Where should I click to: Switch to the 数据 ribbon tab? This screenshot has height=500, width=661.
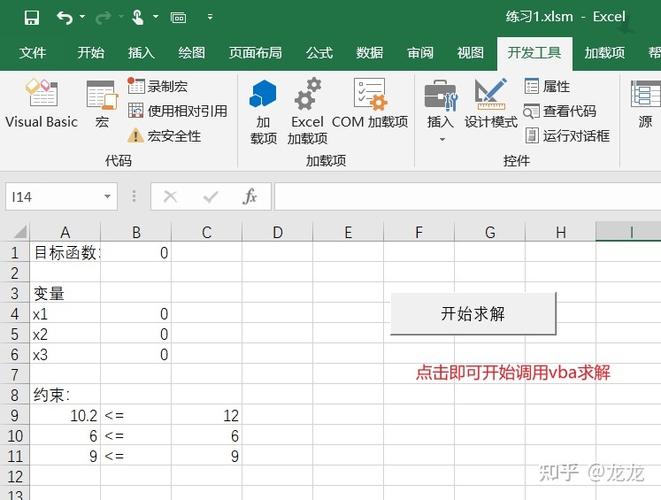click(370, 53)
